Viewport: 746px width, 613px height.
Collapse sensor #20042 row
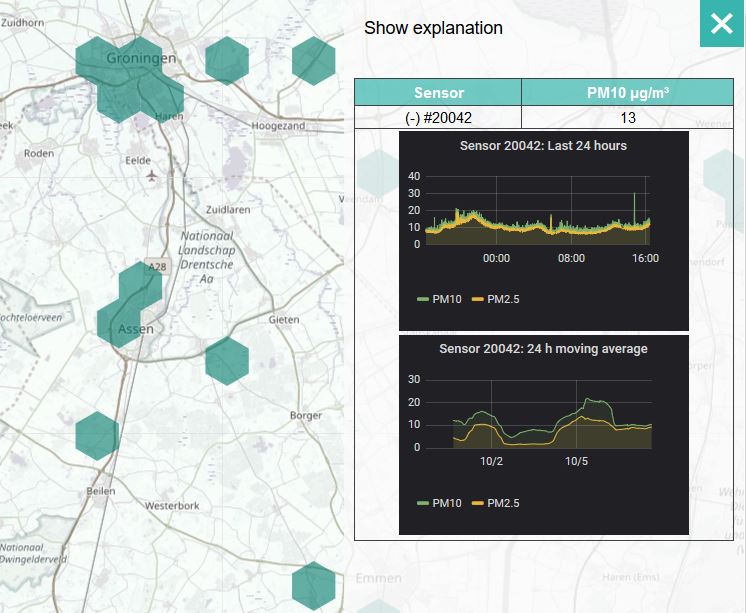pyautogui.click(x=438, y=118)
